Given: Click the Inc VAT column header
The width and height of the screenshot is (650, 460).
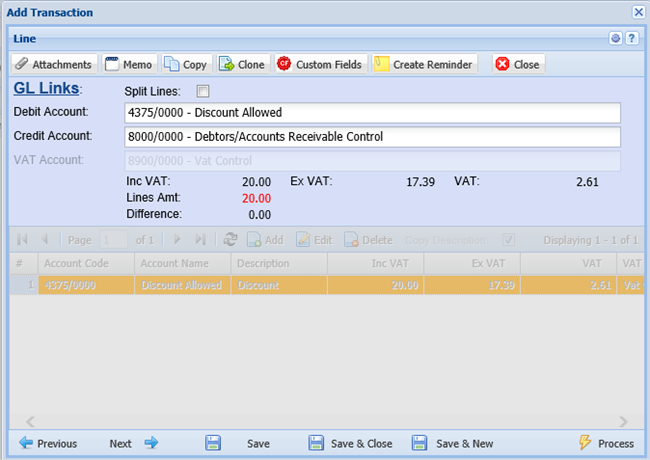Looking at the screenshot, I should coord(375,263).
